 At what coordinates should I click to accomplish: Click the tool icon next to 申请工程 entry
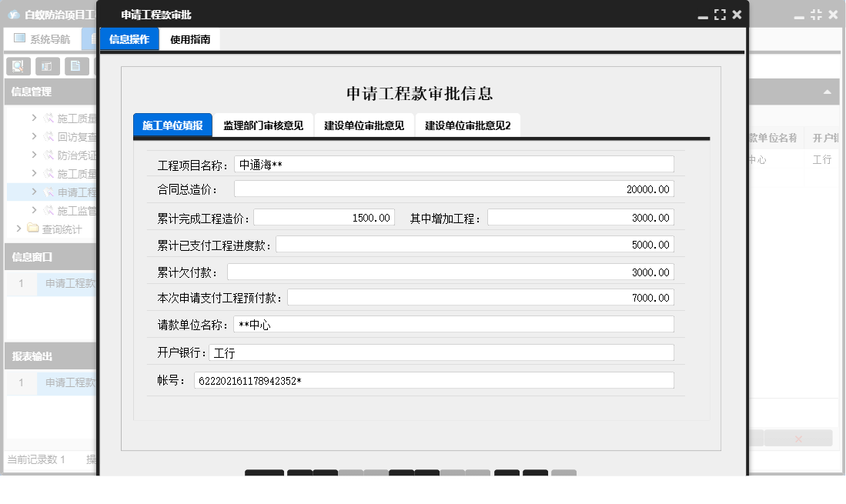tap(49, 192)
